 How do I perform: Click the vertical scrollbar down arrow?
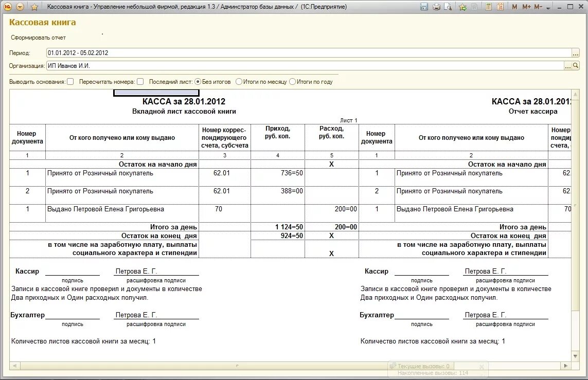[x=575, y=356]
